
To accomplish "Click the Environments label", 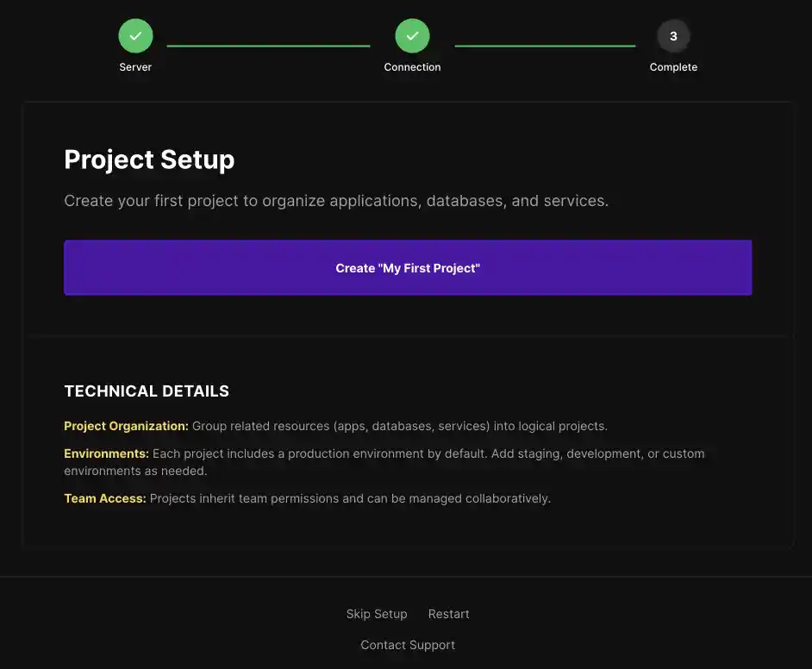I will 105,453.
